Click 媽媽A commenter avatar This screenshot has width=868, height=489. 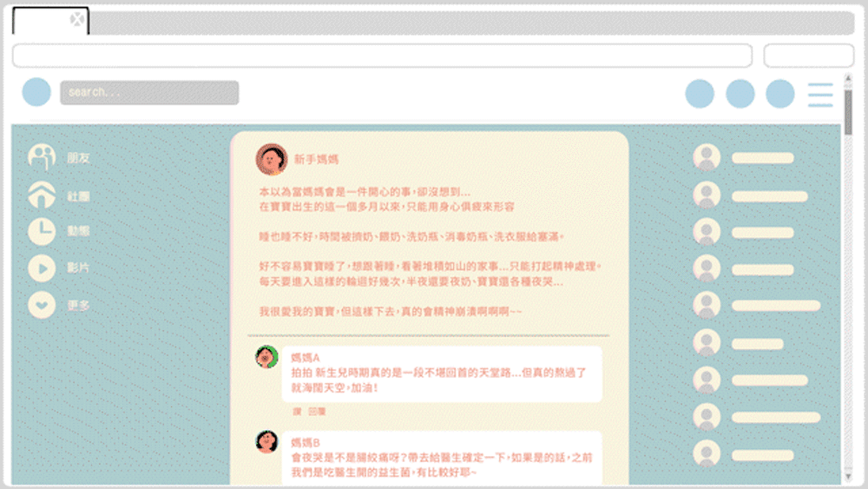tap(266, 357)
